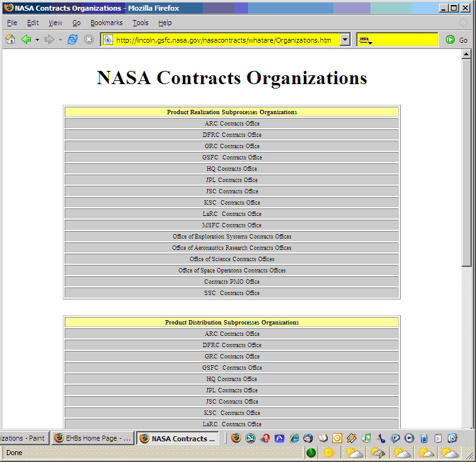Reload the current page

coord(72,40)
